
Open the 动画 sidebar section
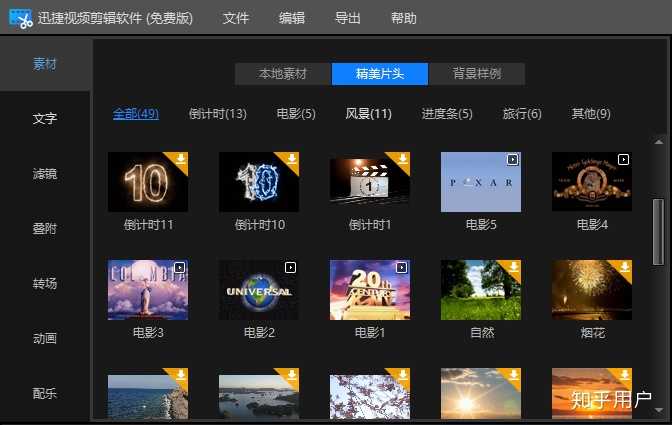point(45,338)
